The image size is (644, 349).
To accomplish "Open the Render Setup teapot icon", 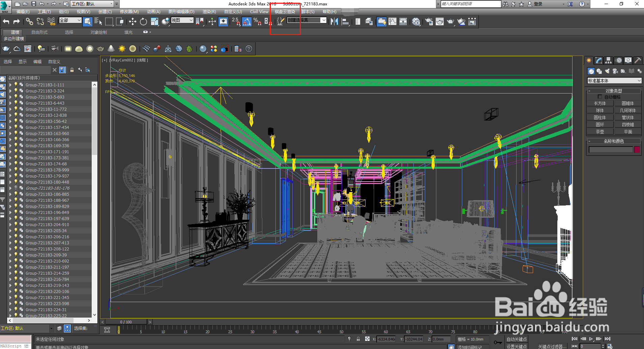I will tap(429, 22).
